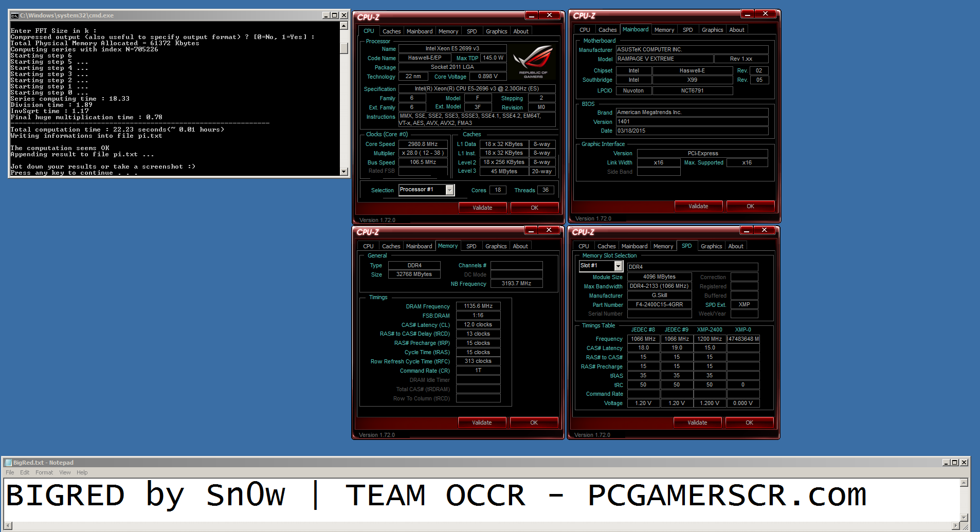This screenshot has width=980, height=532.
Task: Select About tab in SPD CPU-Z window
Action: 736,246
